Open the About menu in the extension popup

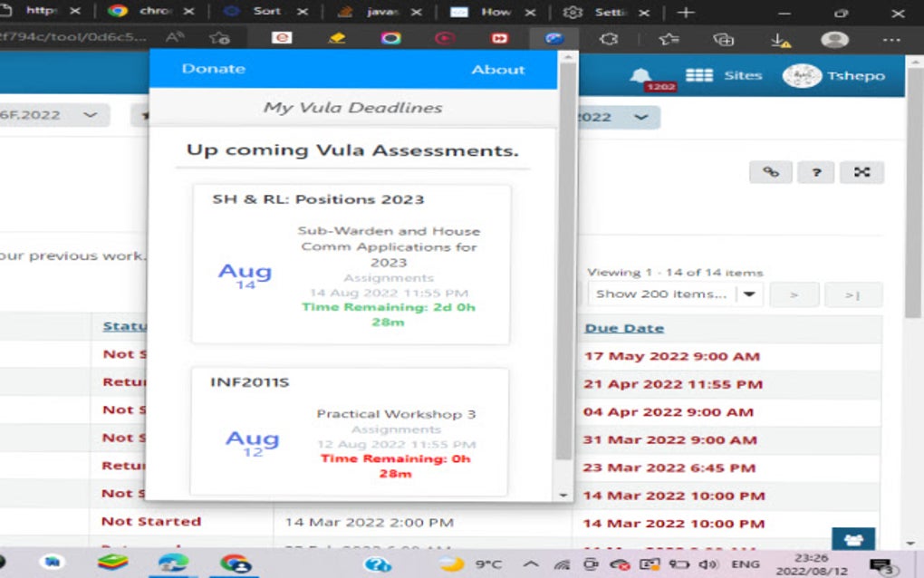498,69
